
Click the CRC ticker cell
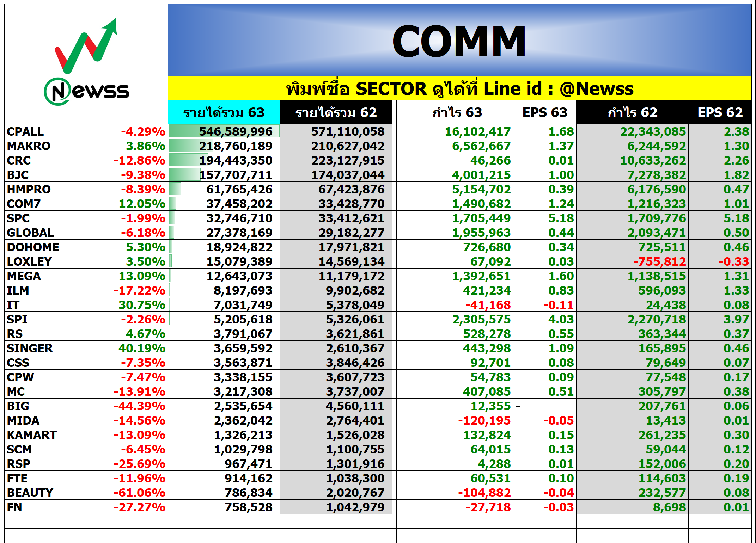point(48,160)
